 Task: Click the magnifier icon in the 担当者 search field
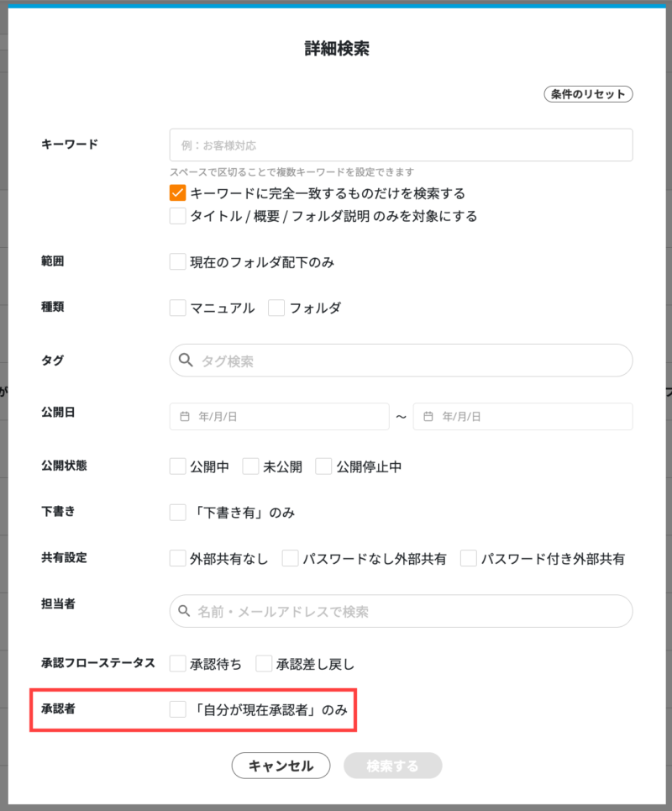click(186, 611)
